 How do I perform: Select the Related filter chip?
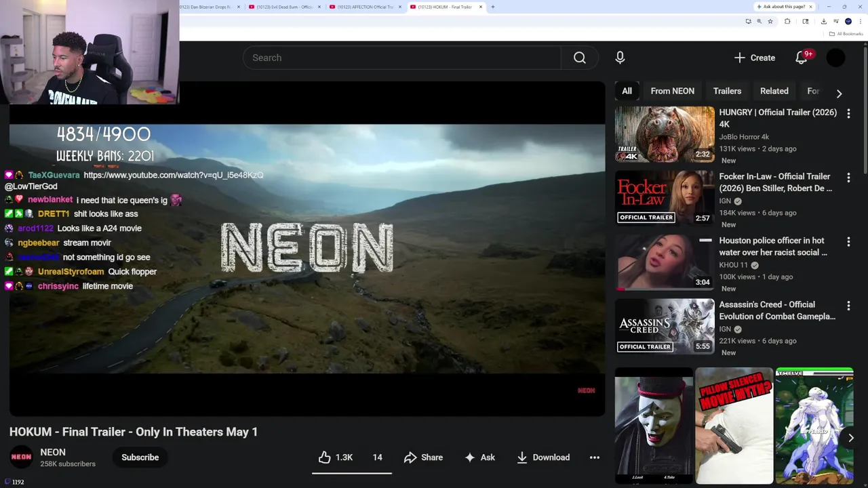click(774, 91)
